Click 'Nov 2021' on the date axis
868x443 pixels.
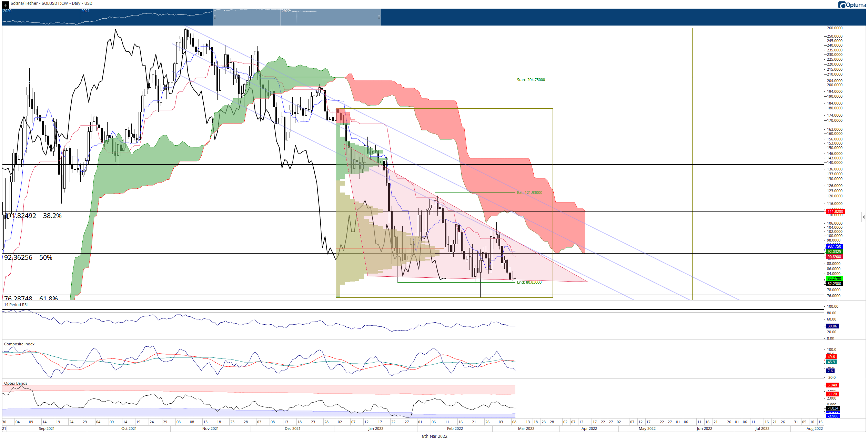[x=210, y=429]
